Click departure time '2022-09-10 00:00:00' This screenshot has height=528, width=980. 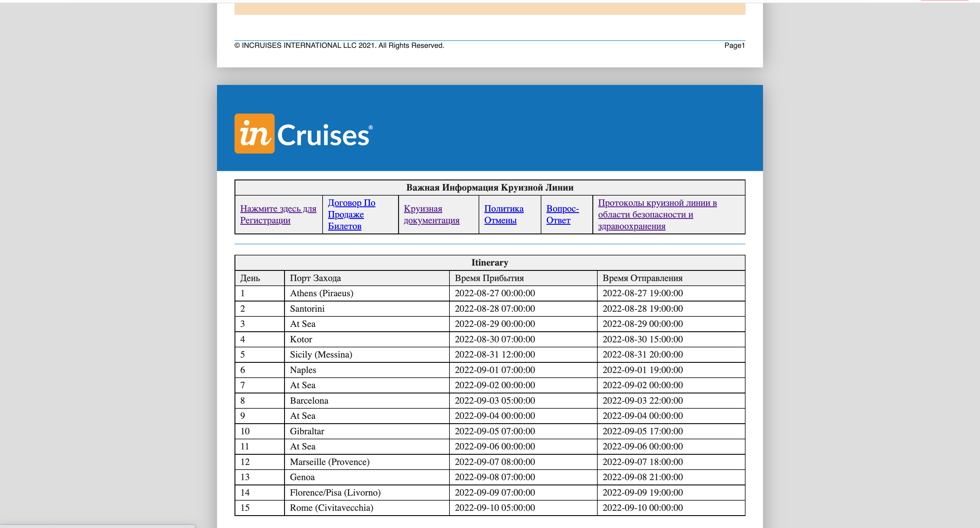coord(642,508)
